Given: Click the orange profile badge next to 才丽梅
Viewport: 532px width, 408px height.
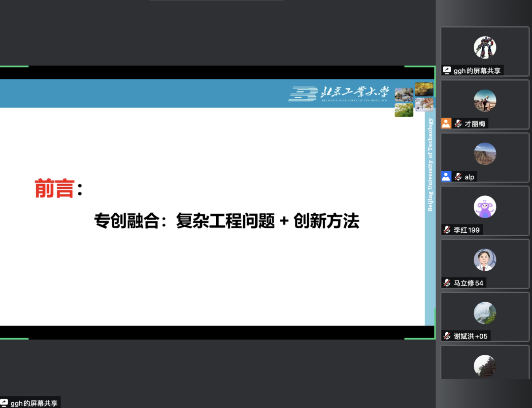Looking at the screenshot, I should (446, 124).
